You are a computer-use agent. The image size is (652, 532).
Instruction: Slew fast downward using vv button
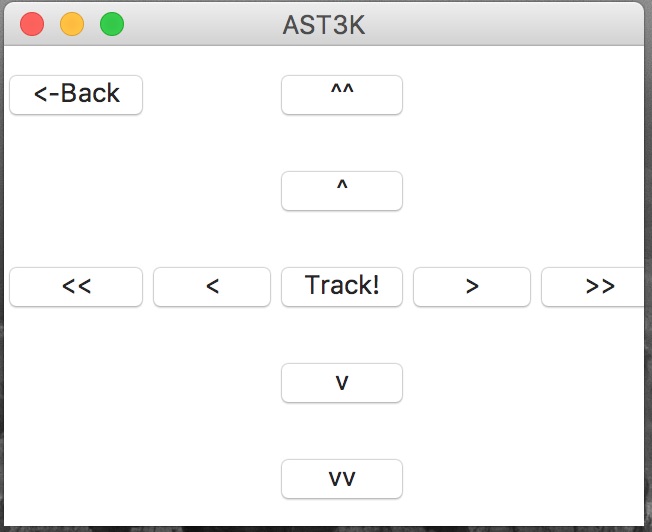(x=342, y=479)
